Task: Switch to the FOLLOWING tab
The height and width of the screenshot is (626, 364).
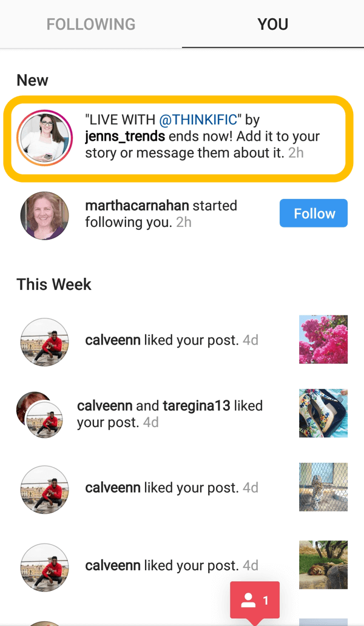Action: pos(91,24)
